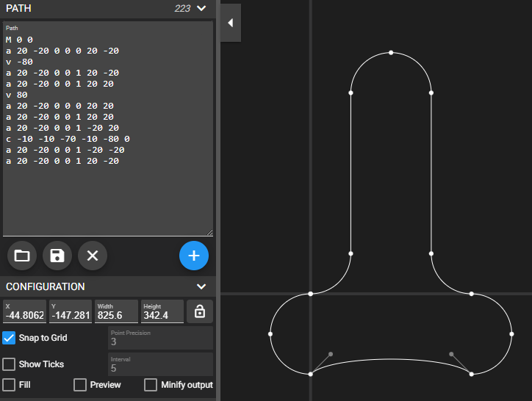Add a new command with blue plus button
Screen dimensions: 532x401
(x=194, y=256)
